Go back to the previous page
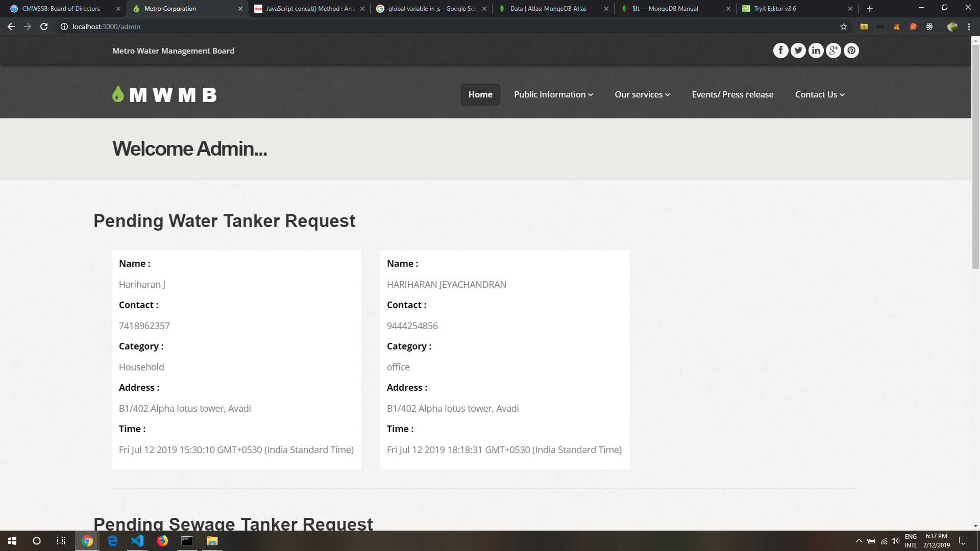This screenshot has height=551, width=980. (x=11, y=27)
